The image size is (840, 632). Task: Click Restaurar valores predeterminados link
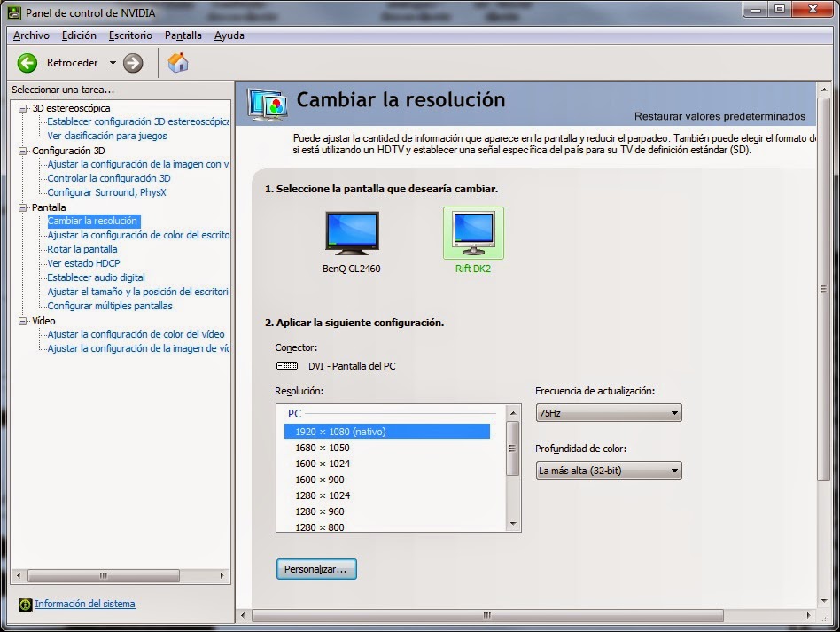tap(719, 116)
